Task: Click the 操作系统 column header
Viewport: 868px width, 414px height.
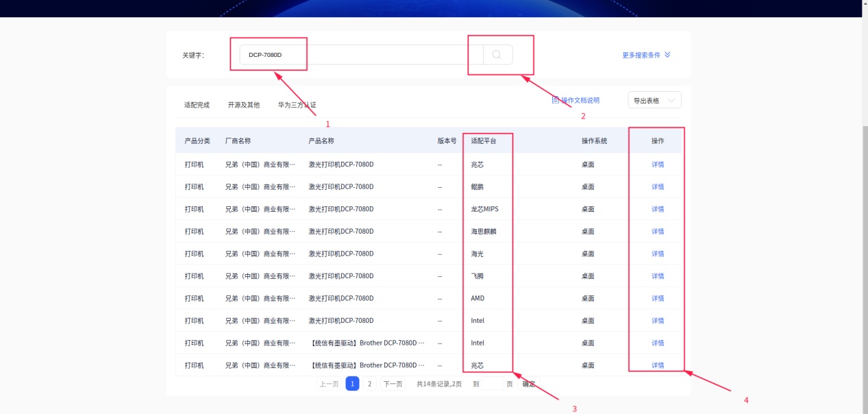Action: [x=594, y=141]
